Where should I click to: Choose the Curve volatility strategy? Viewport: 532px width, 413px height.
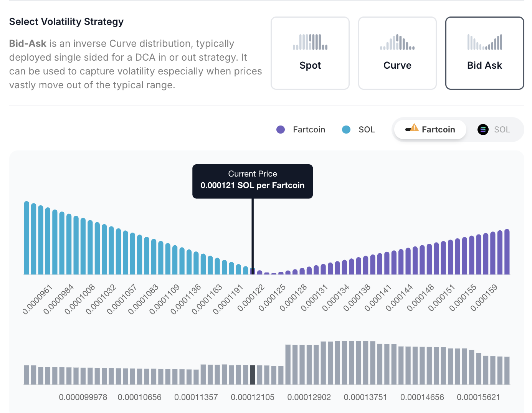397,53
